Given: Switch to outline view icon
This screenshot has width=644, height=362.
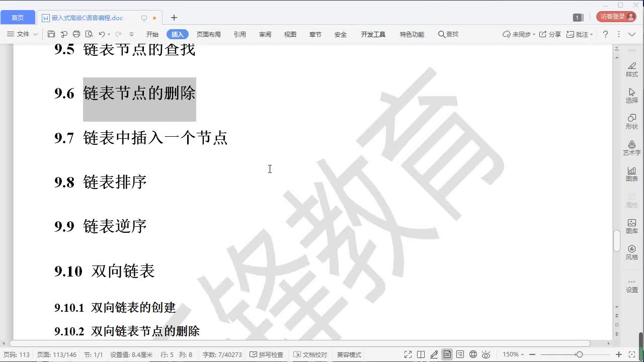Looking at the screenshot, I should (x=460, y=354).
